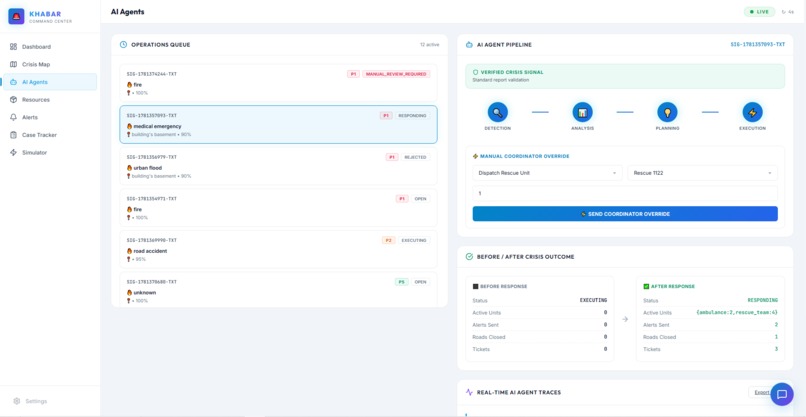Image resolution: width=806 pixels, height=417 pixels.
Task: Click the Verified Crisis Signal shield icon
Action: [x=475, y=72]
